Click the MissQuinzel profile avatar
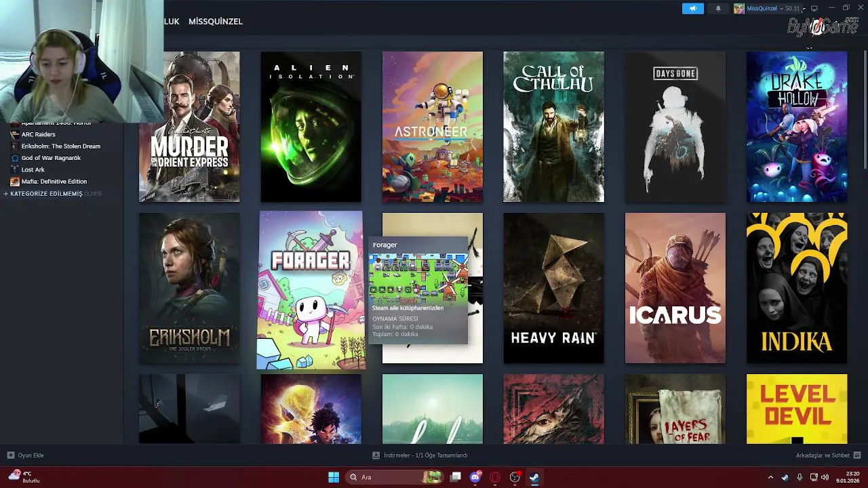Image resolution: width=868 pixels, height=488 pixels. [739, 9]
